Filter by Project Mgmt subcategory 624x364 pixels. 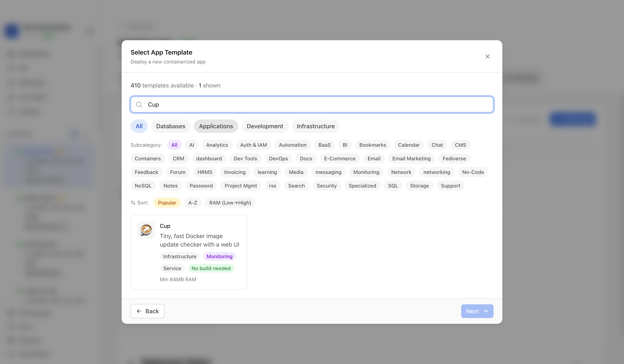241,186
